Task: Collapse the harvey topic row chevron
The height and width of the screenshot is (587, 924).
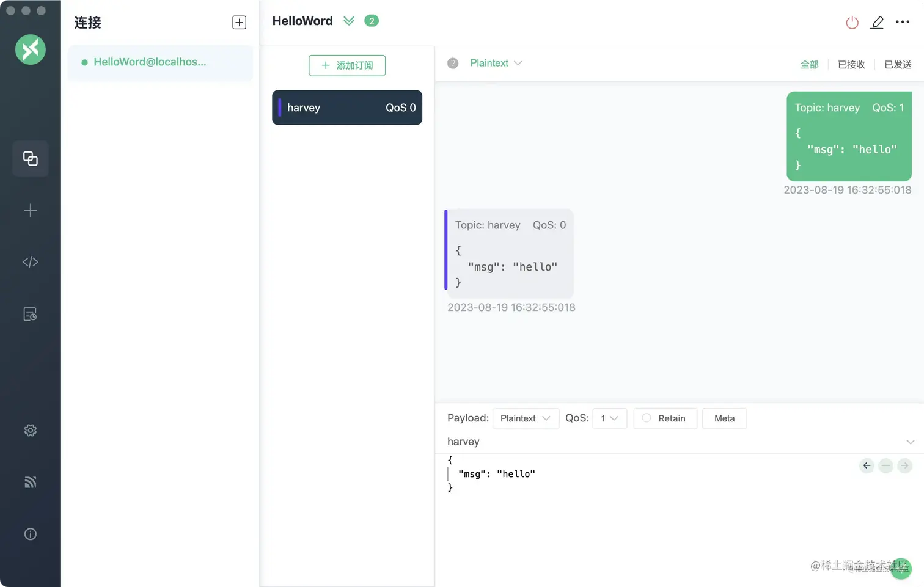Action: click(910, 441)
